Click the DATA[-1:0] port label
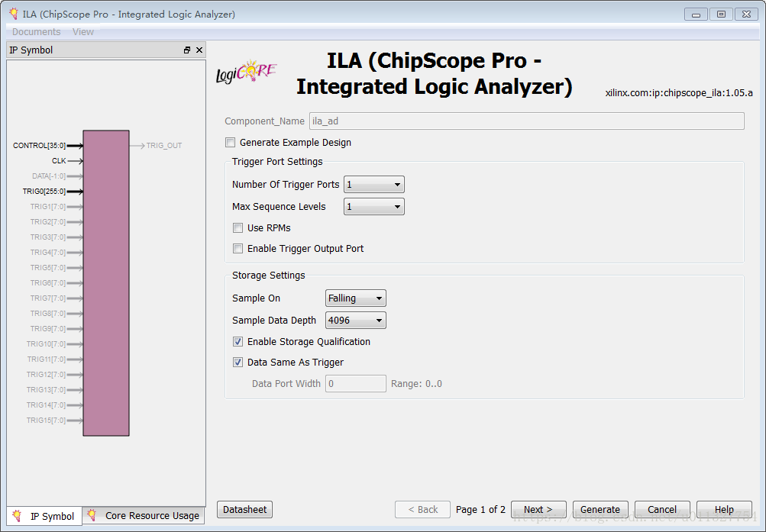766x532 pixels. tap(49, 176)
